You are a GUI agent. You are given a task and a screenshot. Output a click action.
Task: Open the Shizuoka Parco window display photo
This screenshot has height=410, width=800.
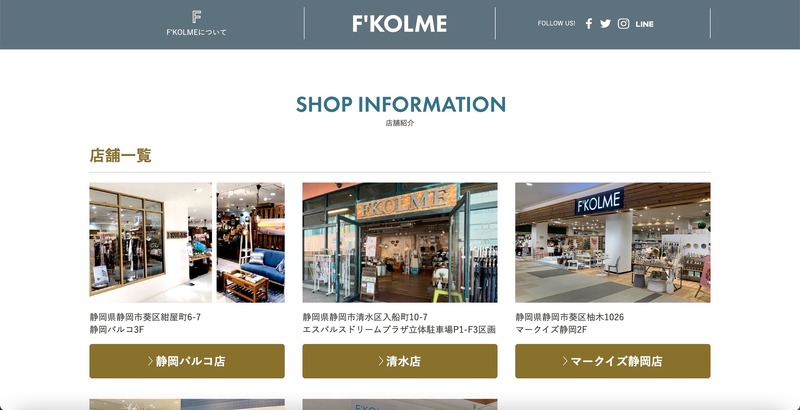[x=151, y=243]
